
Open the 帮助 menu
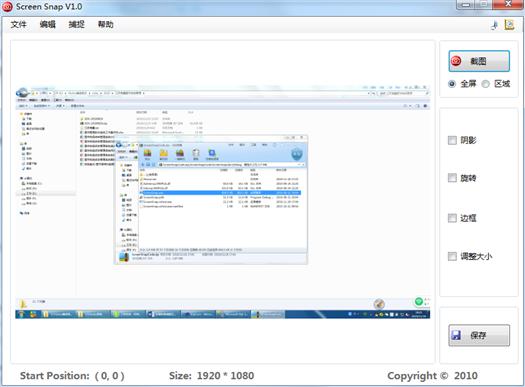106,24
